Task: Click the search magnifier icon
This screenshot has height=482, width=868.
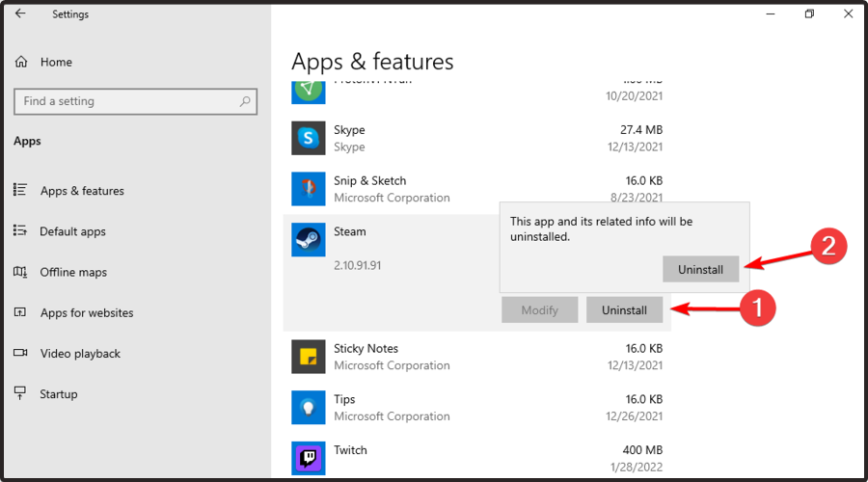Action: click(245, 101)
